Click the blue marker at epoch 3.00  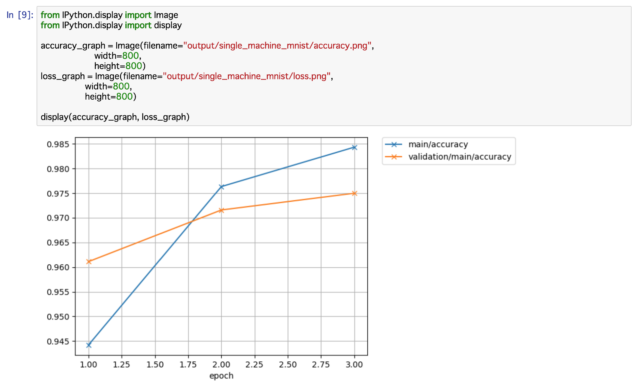click(354, 147)
